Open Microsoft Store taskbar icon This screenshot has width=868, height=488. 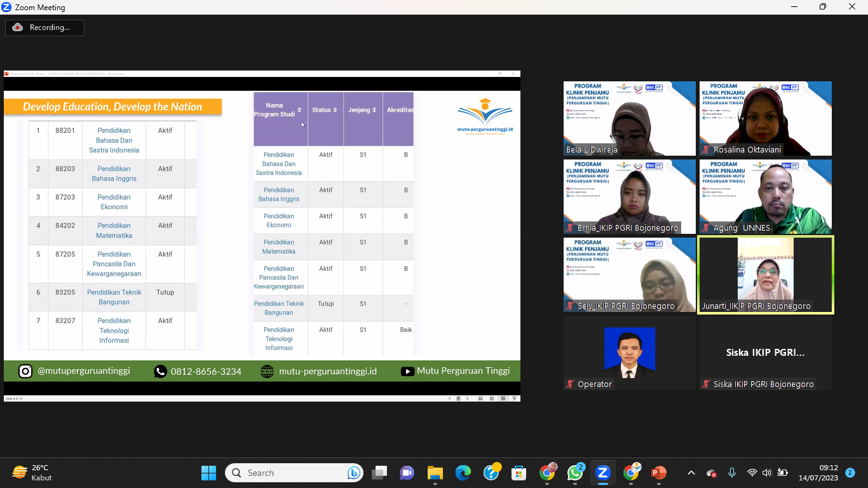click(x=519, y=473)
